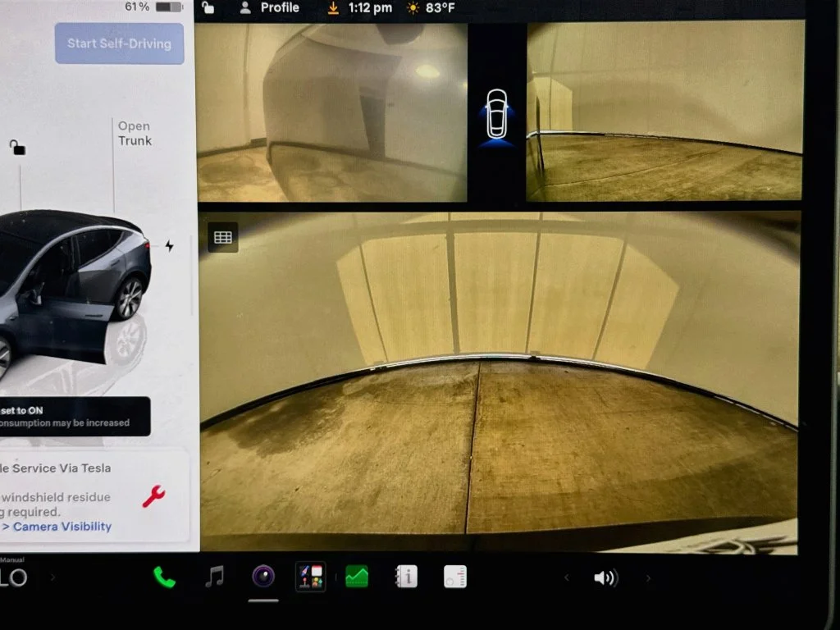Open the 83°F weather indicator
The width and height of the screenshot is (840, 630).
[431, 8]
